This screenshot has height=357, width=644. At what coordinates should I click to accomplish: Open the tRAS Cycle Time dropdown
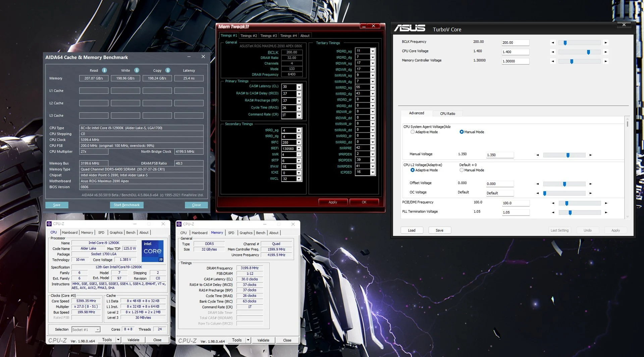[299, 108]
